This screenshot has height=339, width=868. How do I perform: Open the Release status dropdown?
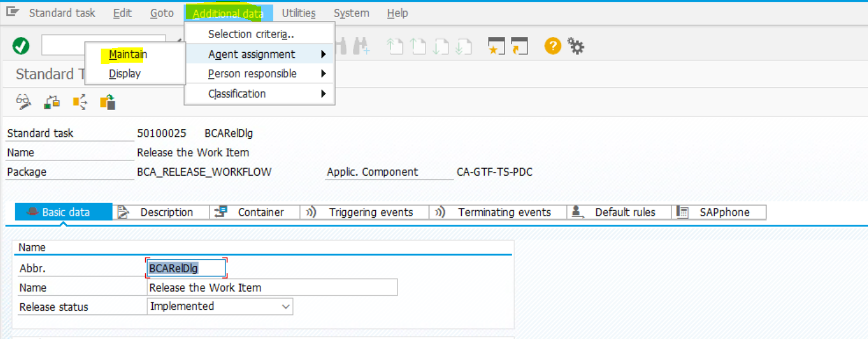286,306
